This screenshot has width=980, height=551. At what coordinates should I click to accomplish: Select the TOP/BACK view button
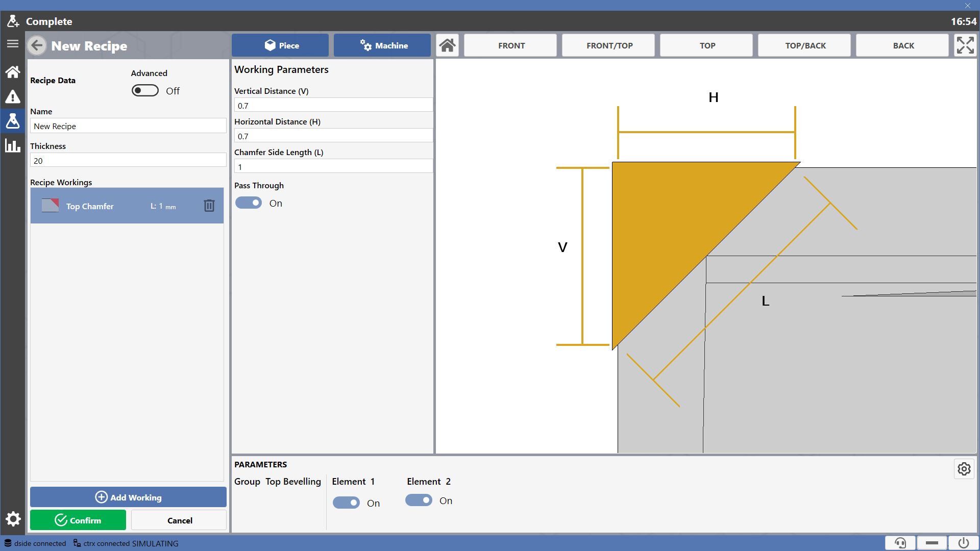804,45
